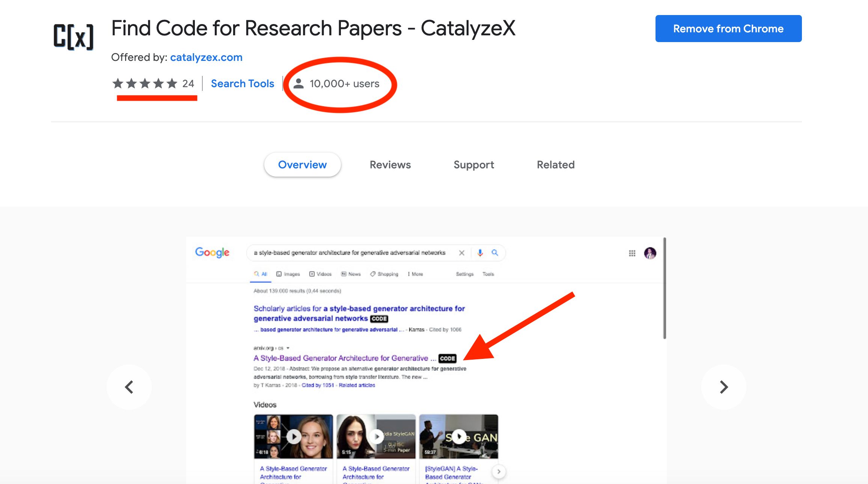The image size is (868, 484).
Task: Click the CatalyzeX C[x] logo icon
Action: (73, 36)
